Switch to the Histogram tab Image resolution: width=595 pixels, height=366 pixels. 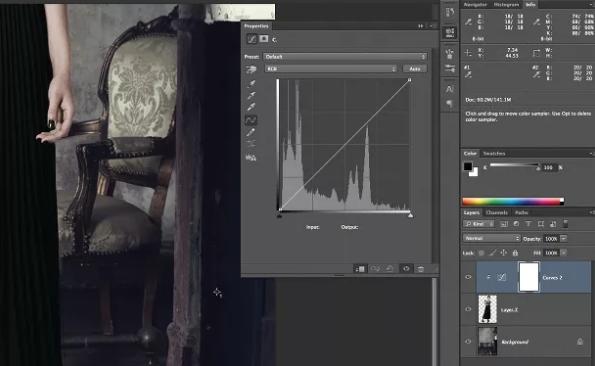506,5
